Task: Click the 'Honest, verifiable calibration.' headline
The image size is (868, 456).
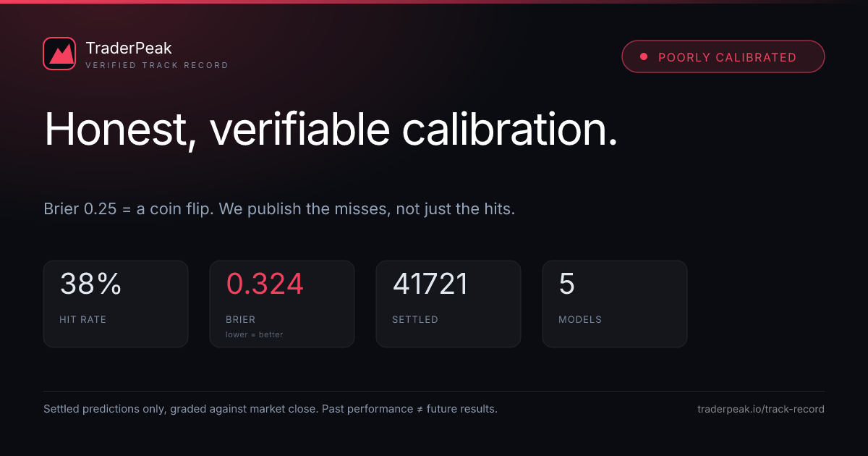Action: (331, 131)
